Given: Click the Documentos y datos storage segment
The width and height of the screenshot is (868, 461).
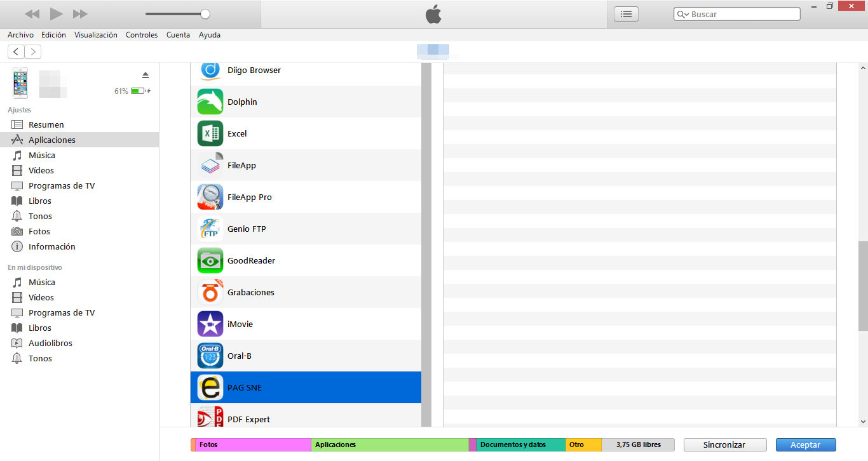Looking at the screenshot, I should coord(520,444).
